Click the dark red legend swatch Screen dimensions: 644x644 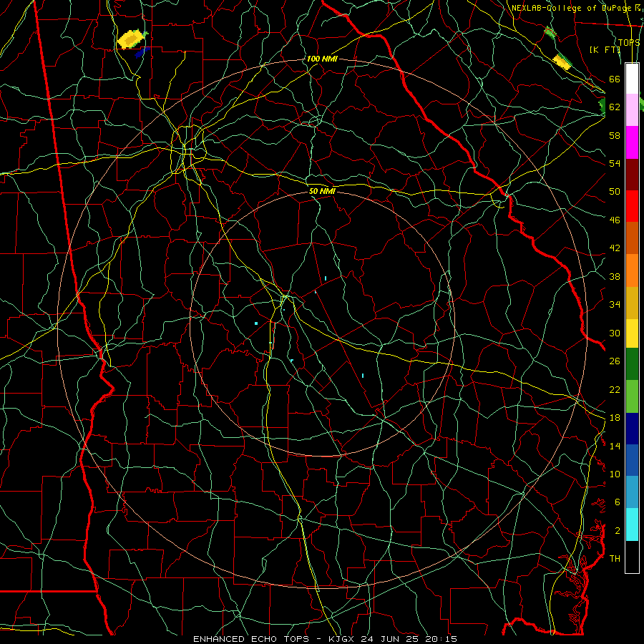(x=632, y=174)
